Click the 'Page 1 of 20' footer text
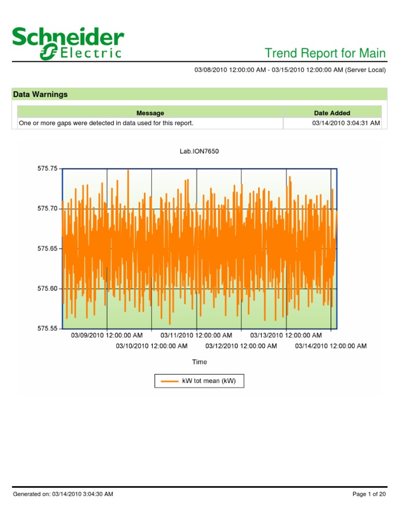Screen dimensions: 399x532 tap(369, 494)
